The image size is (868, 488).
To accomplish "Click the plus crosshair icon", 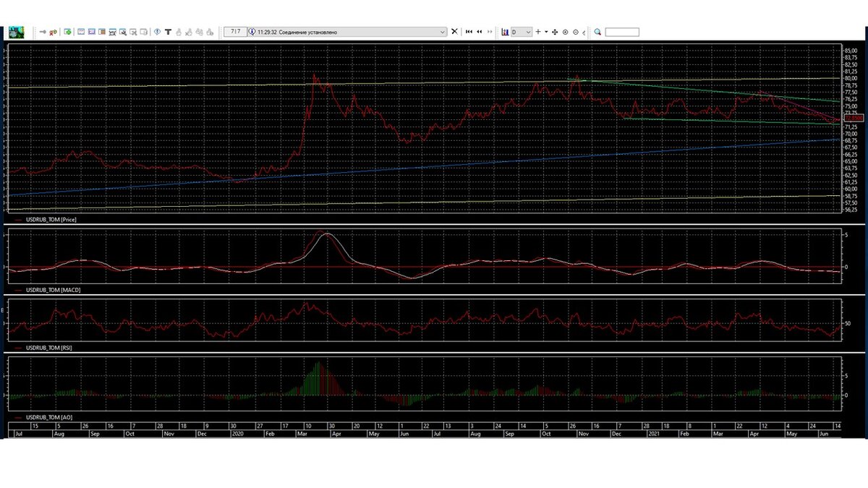I will 537,32.
